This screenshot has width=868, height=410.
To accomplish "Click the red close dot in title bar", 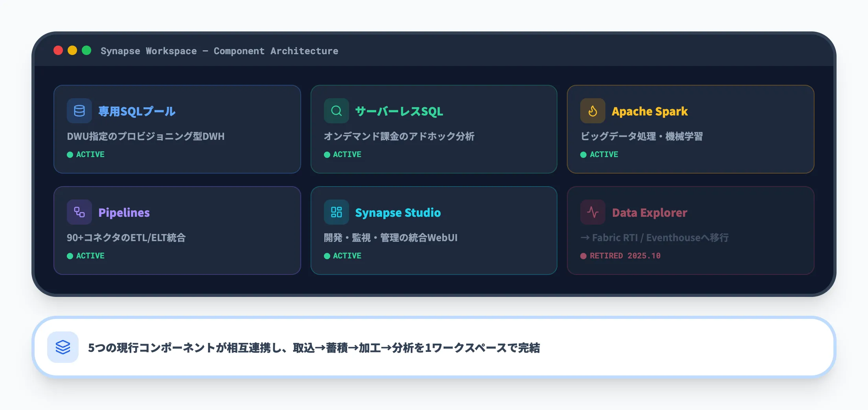I will tap(58, 50).
